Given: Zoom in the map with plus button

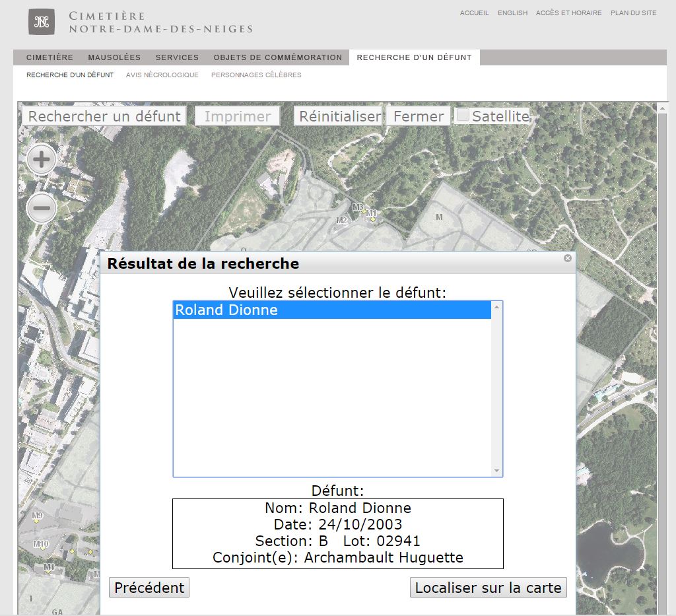Looking at the screenshot, I should click(42, 160).
